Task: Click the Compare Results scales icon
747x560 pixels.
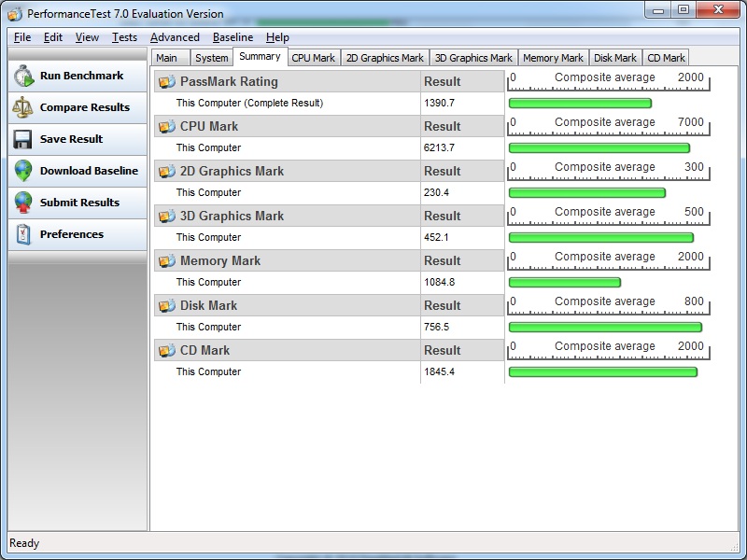Action: tap(23, 108)
